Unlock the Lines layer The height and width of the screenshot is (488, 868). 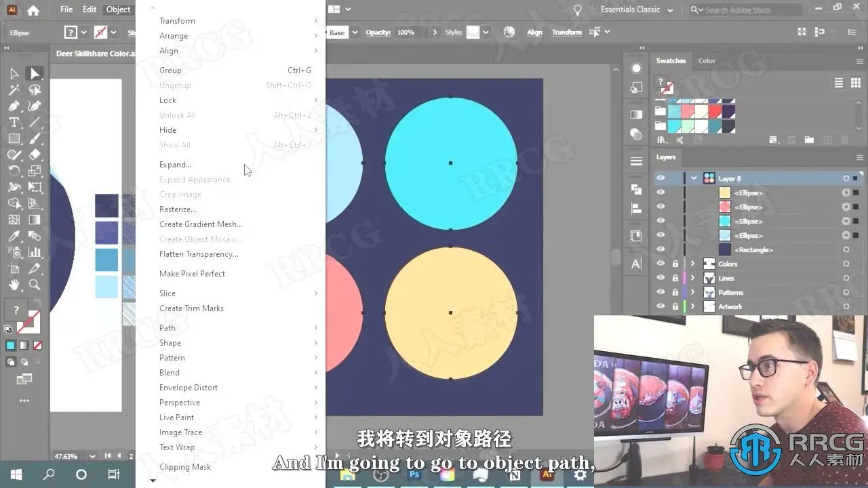pyautogui.click(x=675, y=278)
